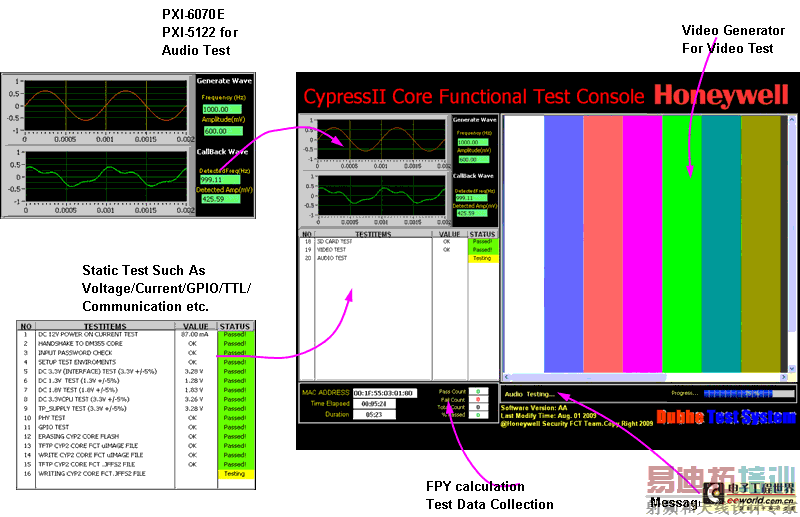The image size is (800, 517).
Task: Click the Detected Freq field in console CallBack Wave
Action: point(471,198)
